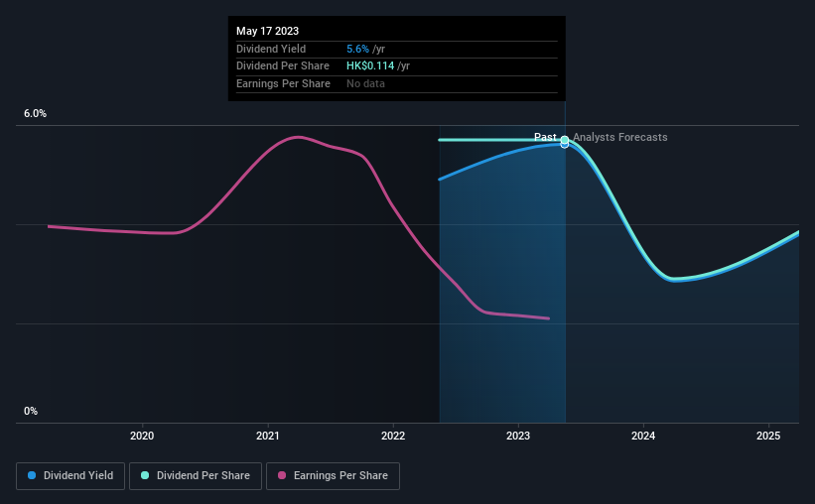815x504 pixels.
Task: Click the 2023 x-axis label
Action: click(518, 436)
